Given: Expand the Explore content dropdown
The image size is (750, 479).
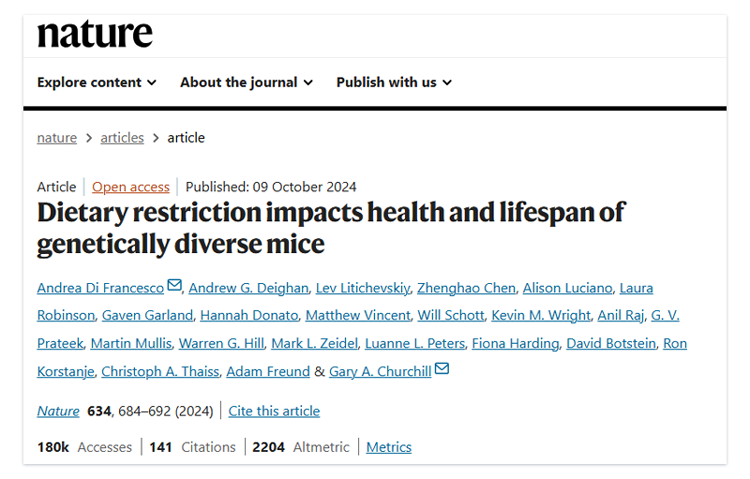Looking at the screenshot, I should click(x=97, y=82).
